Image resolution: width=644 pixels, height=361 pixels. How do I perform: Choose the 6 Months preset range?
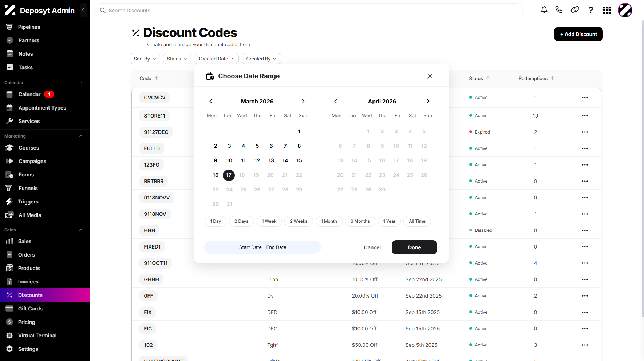360,221
